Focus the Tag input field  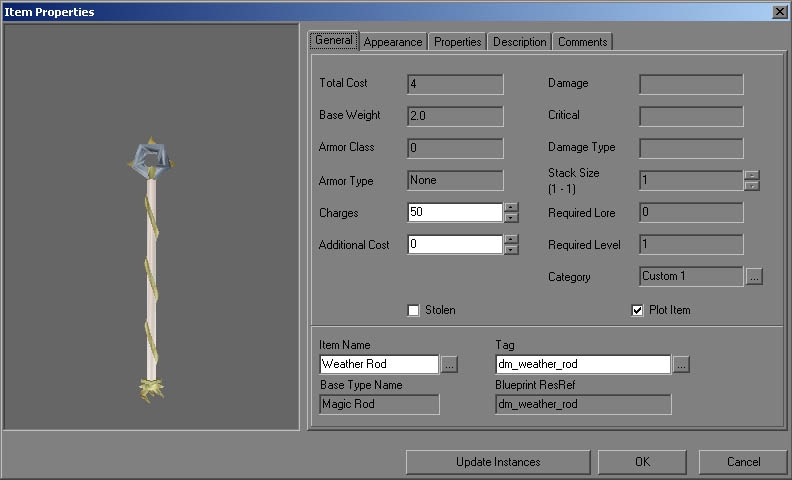coord(582,365)
